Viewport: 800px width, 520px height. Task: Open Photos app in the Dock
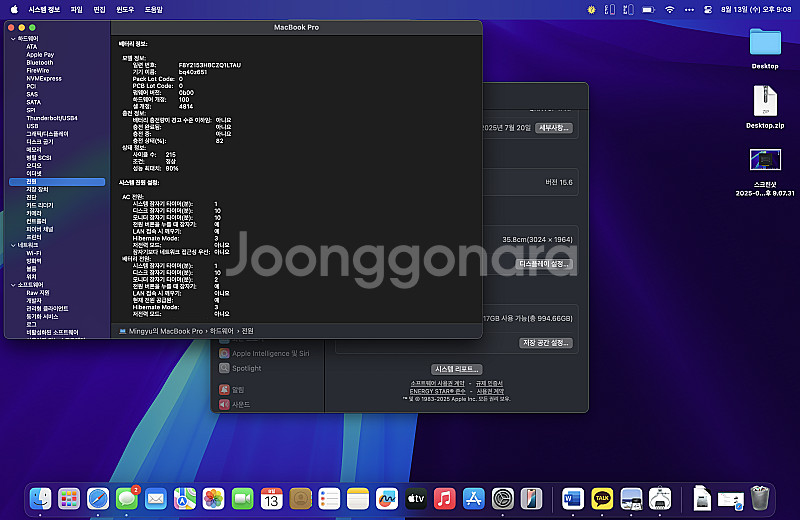(213, 499)
